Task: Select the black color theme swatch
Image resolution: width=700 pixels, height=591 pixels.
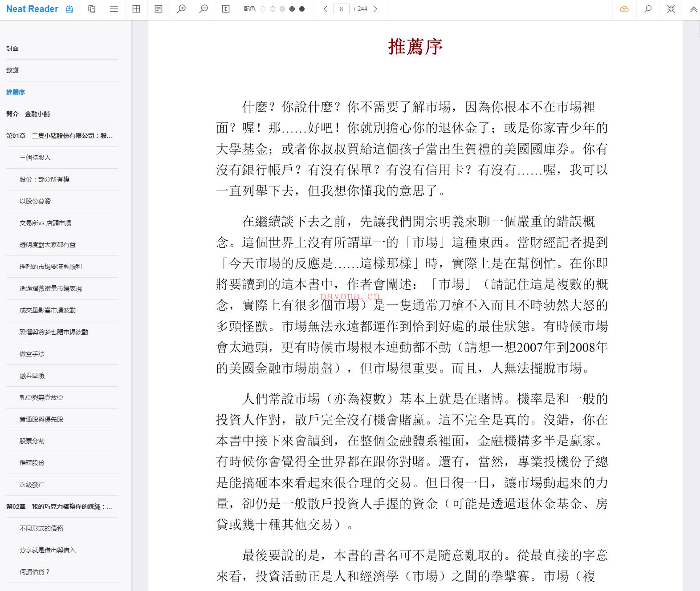Action: coord(302,9)
